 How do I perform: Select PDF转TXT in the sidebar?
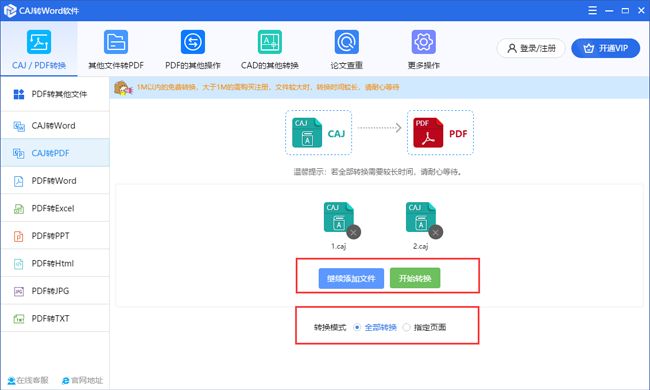[55, 318]
